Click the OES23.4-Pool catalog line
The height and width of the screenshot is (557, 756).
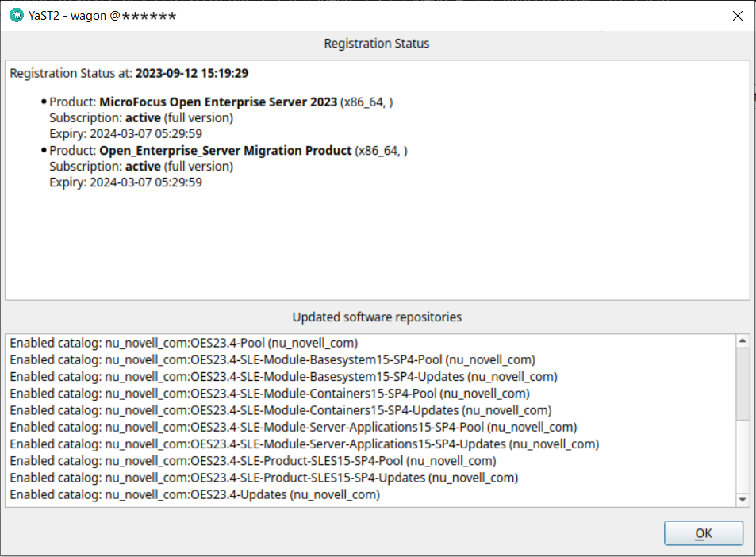(184, 343)
